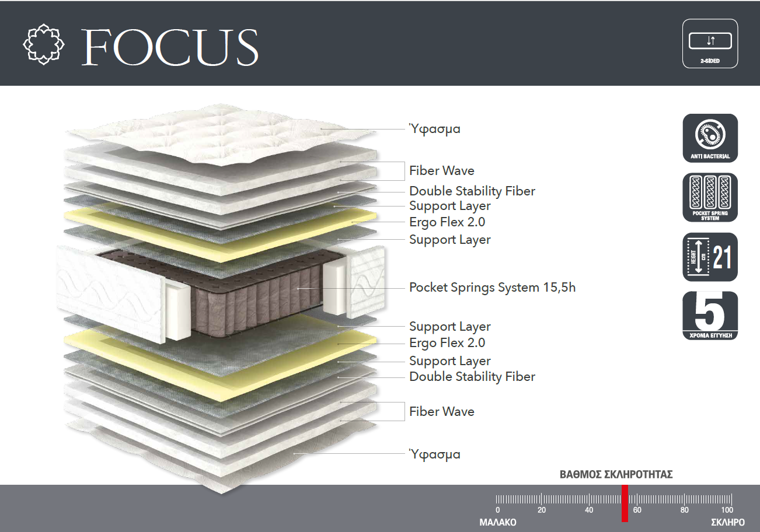This screenshot has height=532, width=760.
Task: Click the 2-Sided mattress icon
Action: (710, 44)
